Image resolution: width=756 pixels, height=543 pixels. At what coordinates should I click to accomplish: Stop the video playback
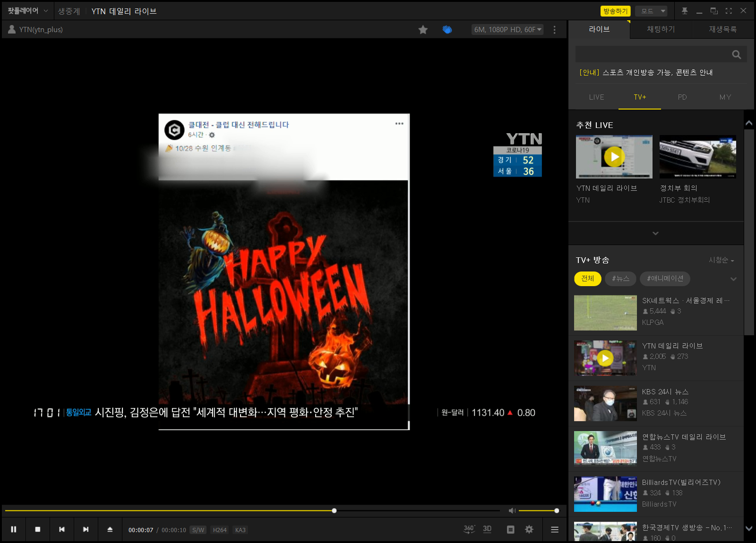coord(38,529)
